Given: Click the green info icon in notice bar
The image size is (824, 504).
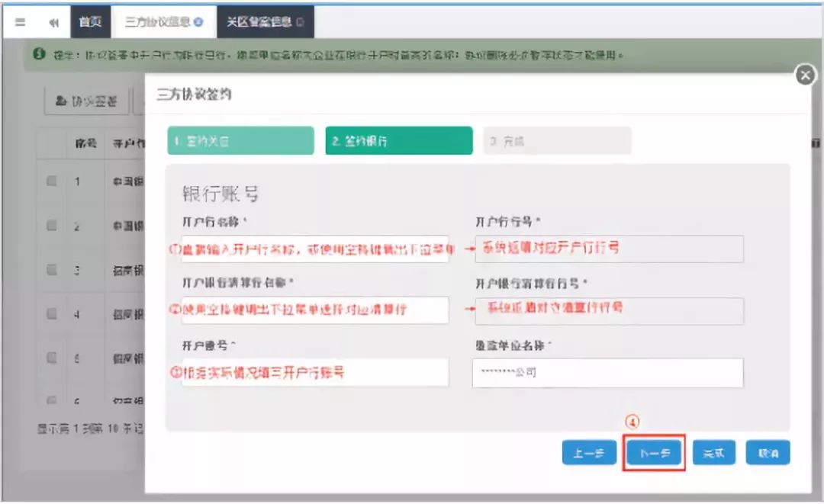Looking at the screenshot, I should [39, 54].
